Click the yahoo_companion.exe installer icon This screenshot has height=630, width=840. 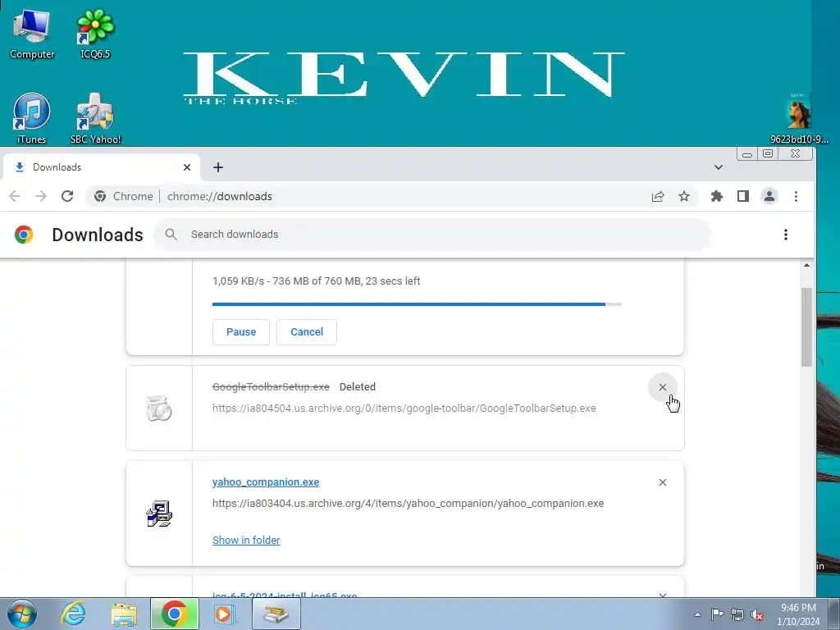[159, 514]
